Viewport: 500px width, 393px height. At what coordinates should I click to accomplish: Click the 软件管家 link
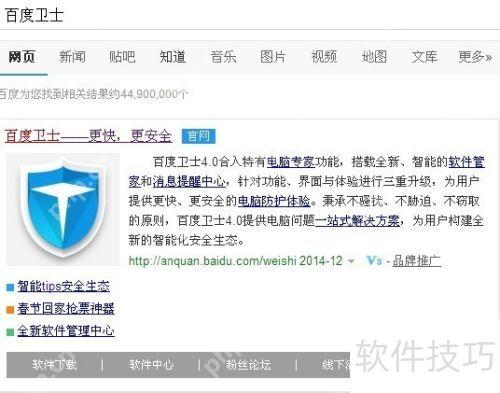[x=466, y=162]
